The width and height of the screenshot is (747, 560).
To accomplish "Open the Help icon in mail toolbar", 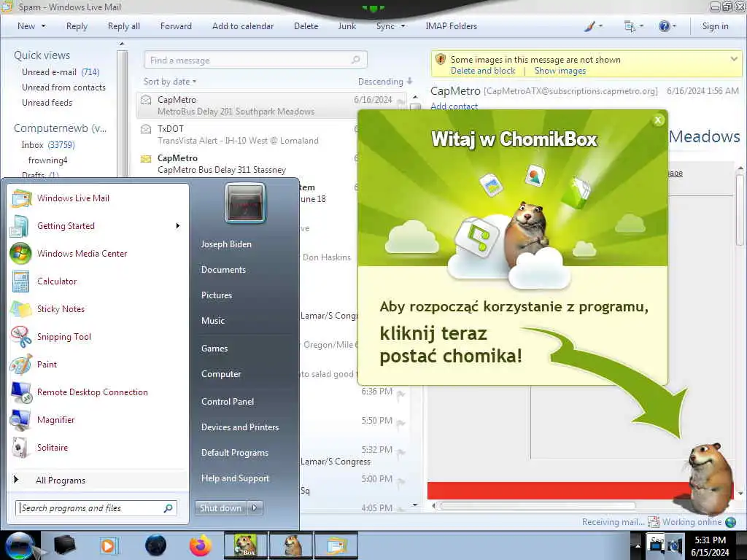I will (x=664, y=26).
